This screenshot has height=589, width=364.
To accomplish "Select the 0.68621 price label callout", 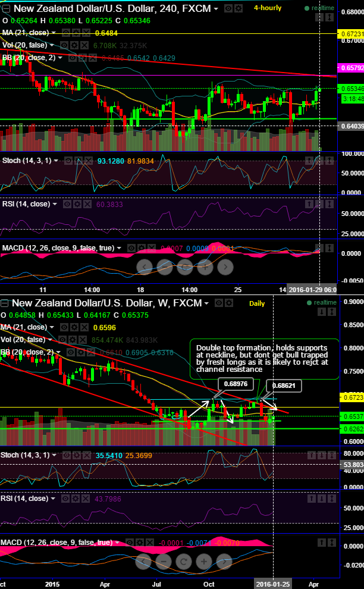I will point(284,386).
